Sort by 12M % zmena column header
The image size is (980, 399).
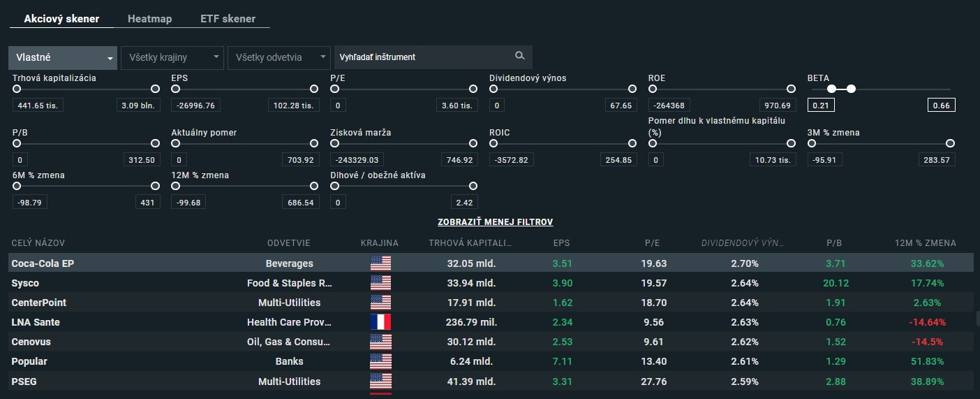coord(925,243)
